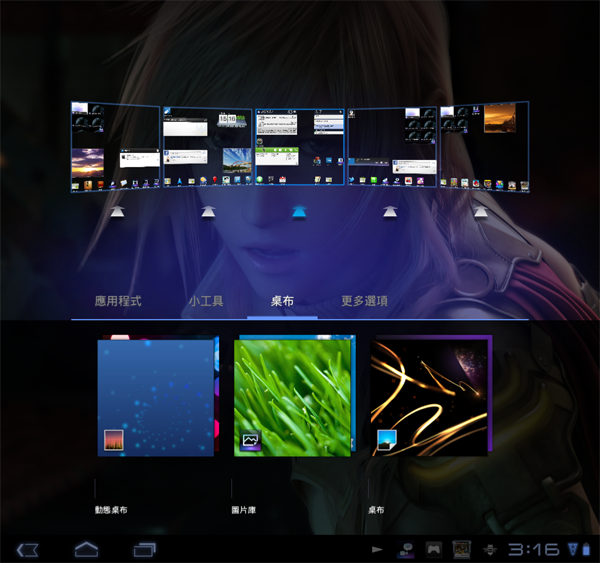Tap the 3:16 clock in status bar

click(x=533, y=550)
